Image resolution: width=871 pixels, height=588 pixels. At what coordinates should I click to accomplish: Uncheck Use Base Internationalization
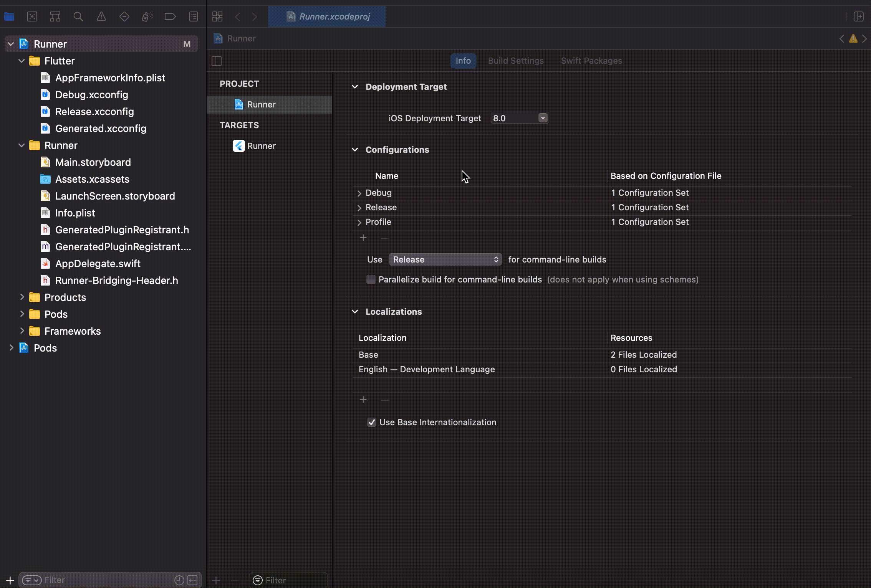pos(371,422)
